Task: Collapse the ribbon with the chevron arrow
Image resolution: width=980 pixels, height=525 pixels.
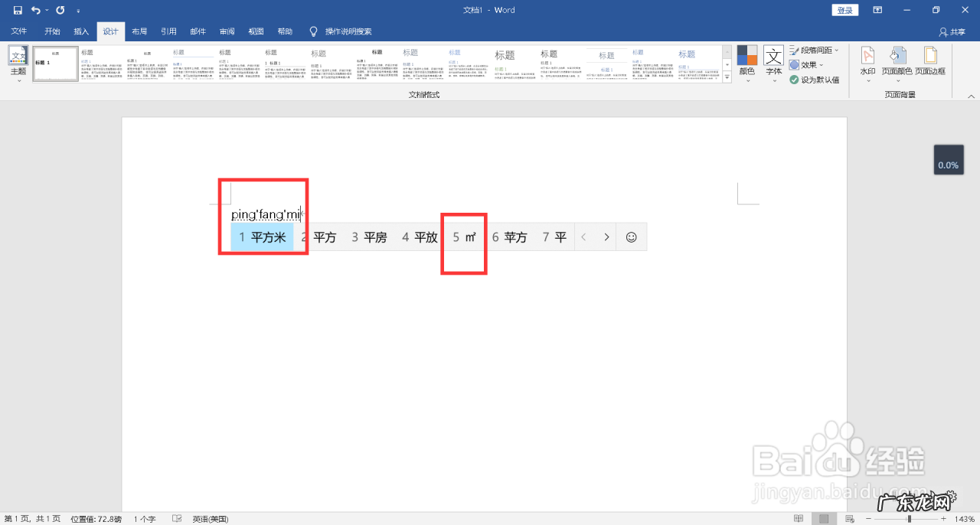Action: [x=971, y=96]
